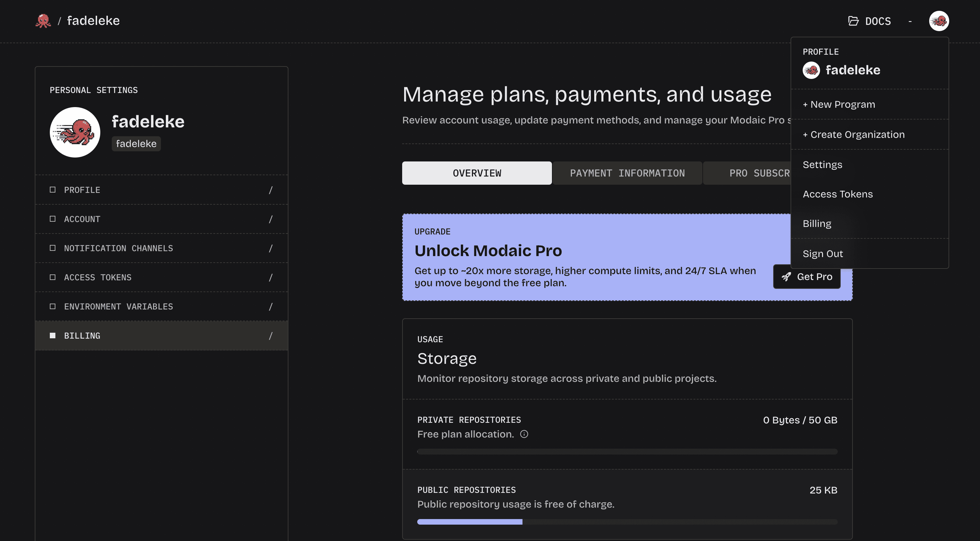Click the Private Repositories label

[469, 420]
